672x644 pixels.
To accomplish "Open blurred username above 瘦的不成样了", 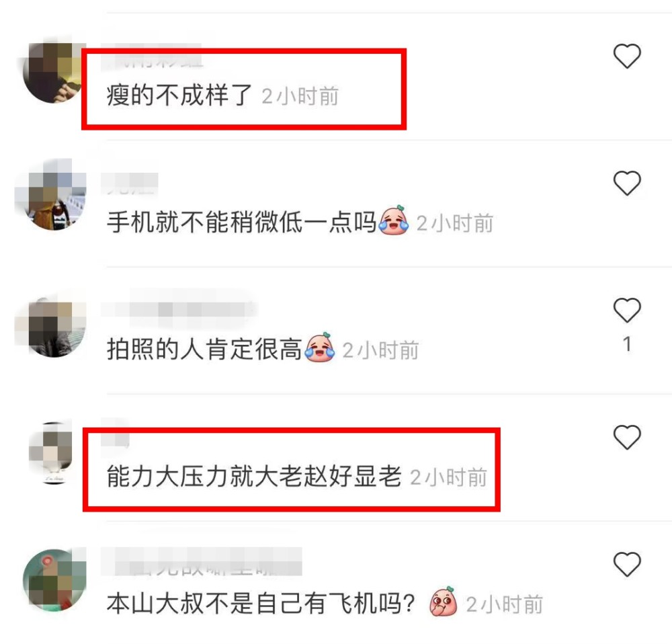I will point(152,56).
